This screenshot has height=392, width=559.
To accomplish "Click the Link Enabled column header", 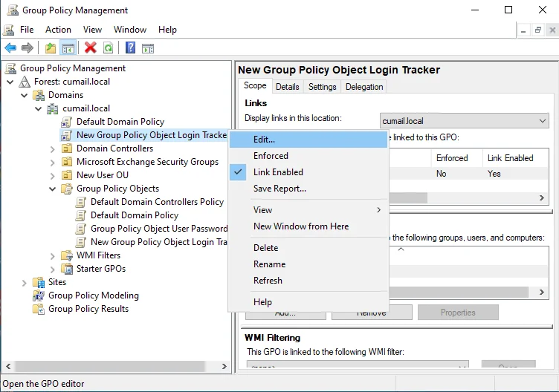I will point(515,158).
